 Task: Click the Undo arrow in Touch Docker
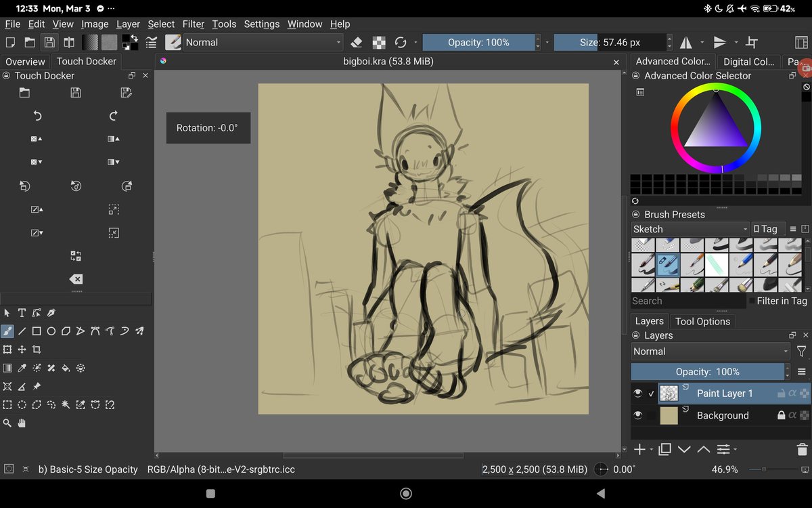tap(38, 116)
